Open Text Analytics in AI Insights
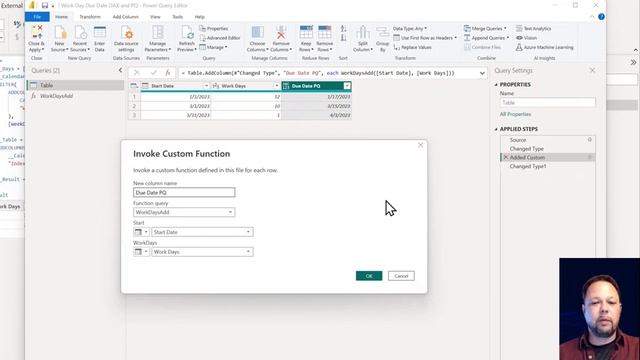640x360 pixels. pos(533,29)
